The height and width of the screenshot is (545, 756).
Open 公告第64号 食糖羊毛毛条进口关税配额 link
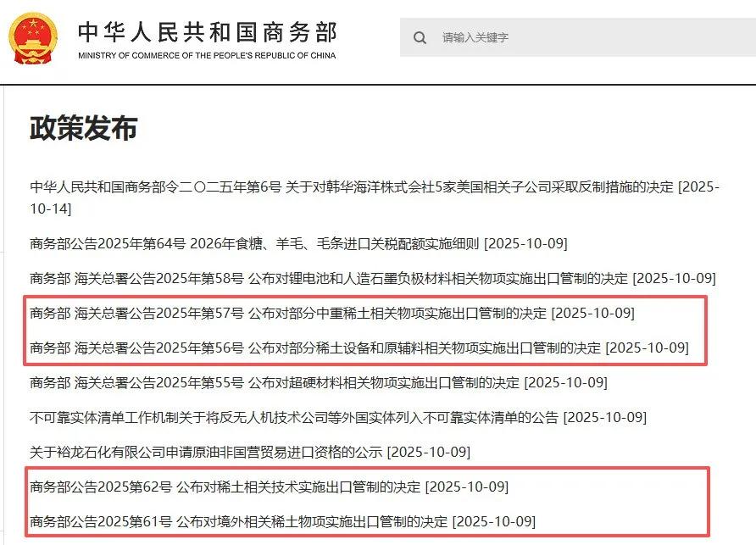coord(298,243)
